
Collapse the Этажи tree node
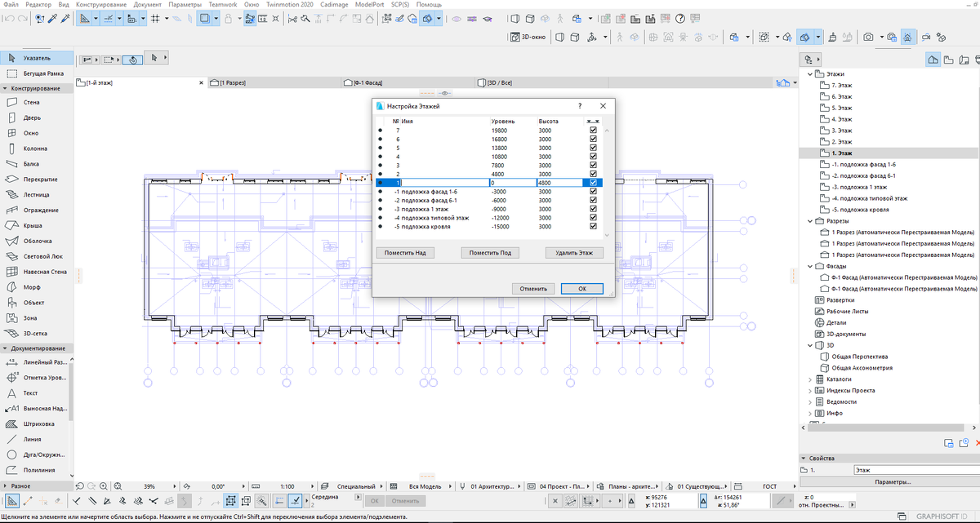[810, 73]
